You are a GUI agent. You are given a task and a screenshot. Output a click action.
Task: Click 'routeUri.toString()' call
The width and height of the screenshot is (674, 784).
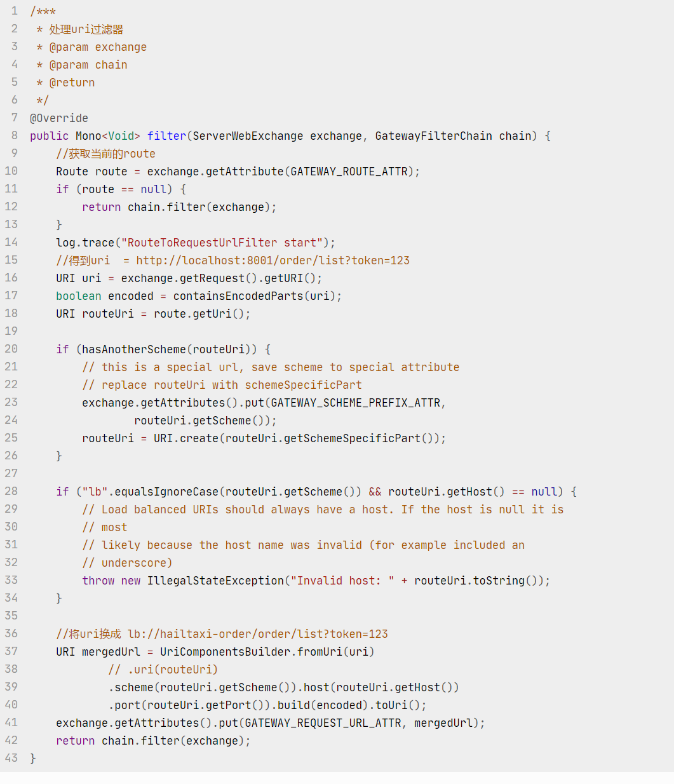tap(476, 581)
